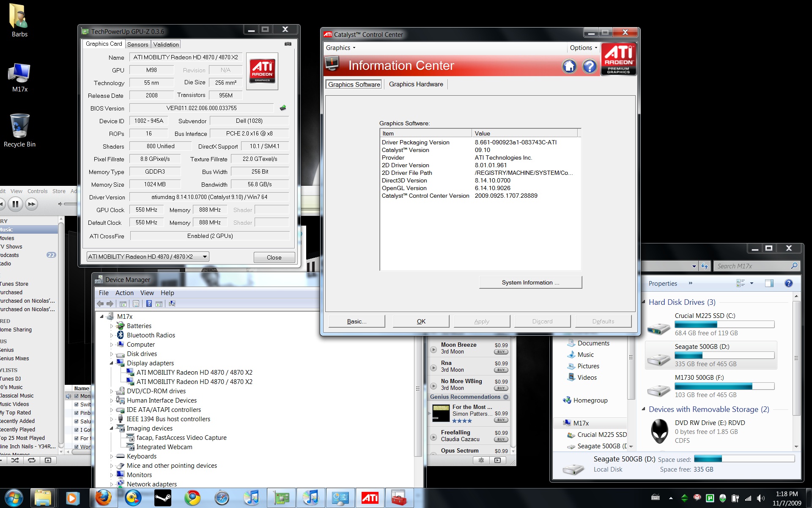
Task: Toggle checkbox for the Mon track
Action: coord(77,396)
